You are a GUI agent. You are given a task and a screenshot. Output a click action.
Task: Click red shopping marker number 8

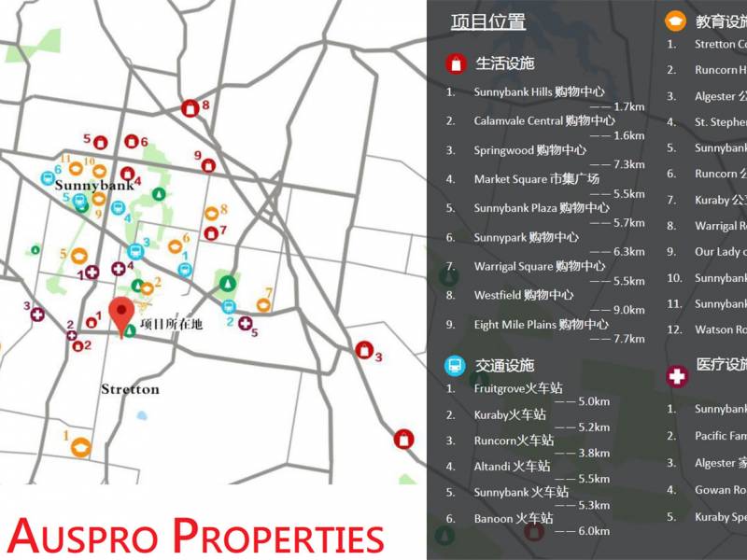click(x=190, y=108)
